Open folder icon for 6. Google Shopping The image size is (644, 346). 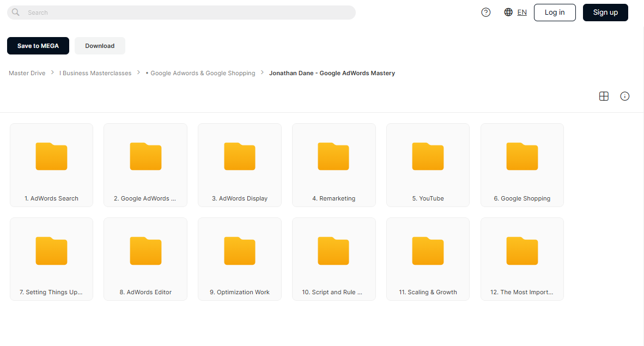(x=522, y=156)
